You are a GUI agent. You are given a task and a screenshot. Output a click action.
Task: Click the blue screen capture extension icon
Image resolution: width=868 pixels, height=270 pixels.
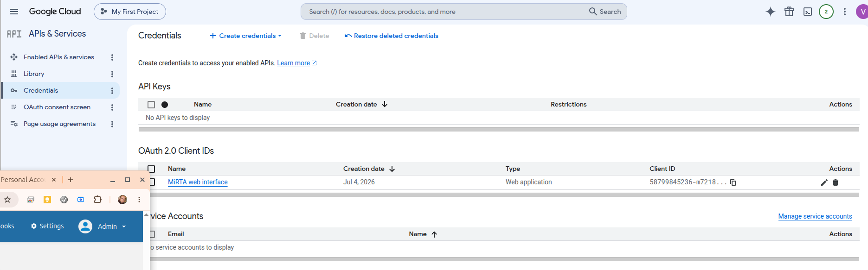click(x=81, y=200)
